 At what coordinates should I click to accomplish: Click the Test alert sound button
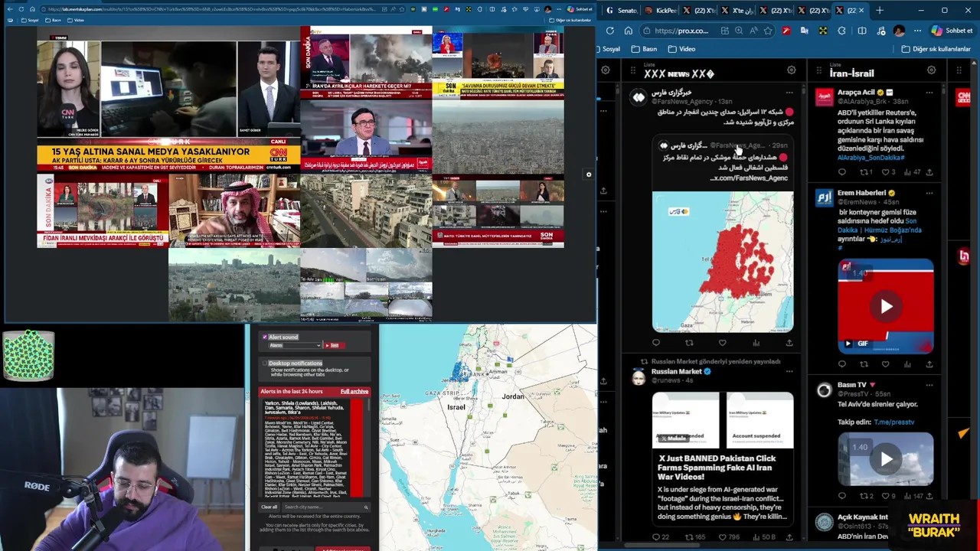(334, 345)
